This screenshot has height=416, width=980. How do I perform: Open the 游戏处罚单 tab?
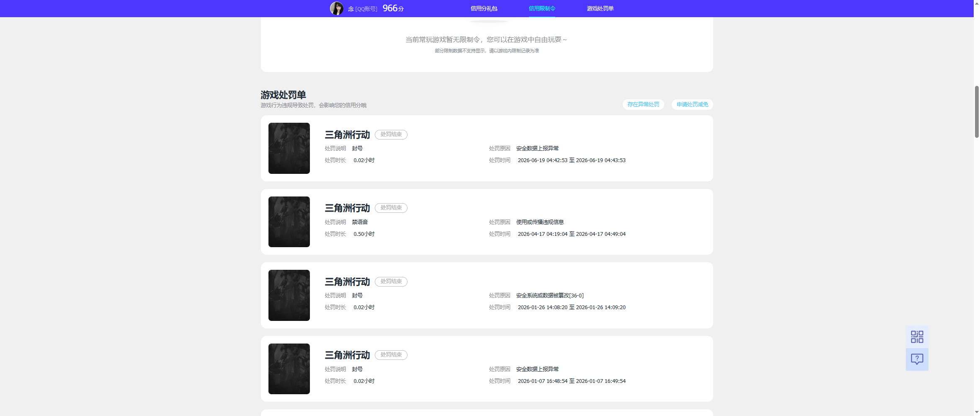[x=600, y=8]
